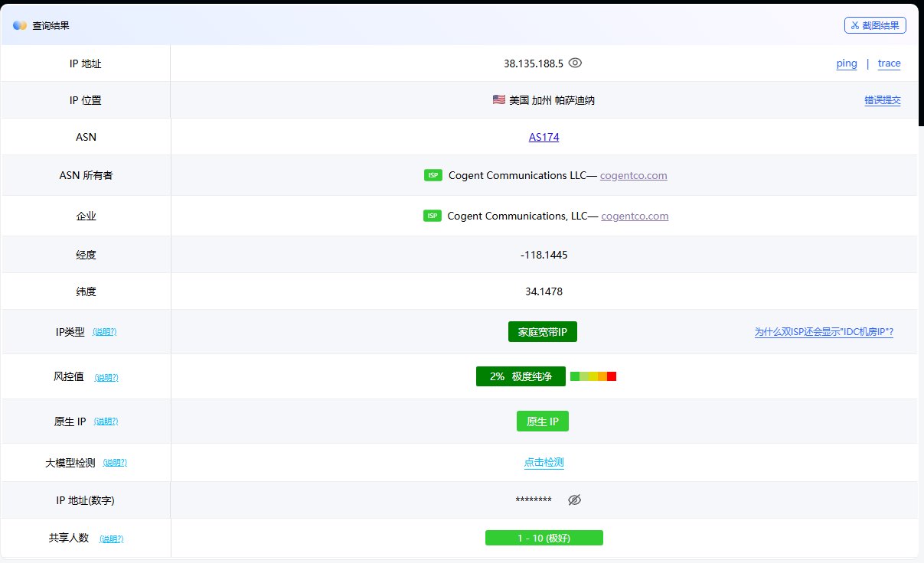
Task: Click the green 原生 IP badge
Action: pos(543,421)
